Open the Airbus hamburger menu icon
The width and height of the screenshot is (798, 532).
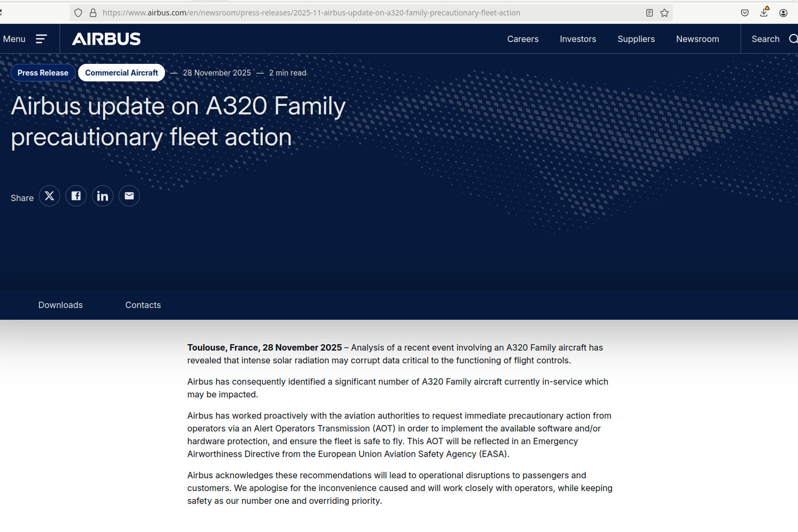41,39
